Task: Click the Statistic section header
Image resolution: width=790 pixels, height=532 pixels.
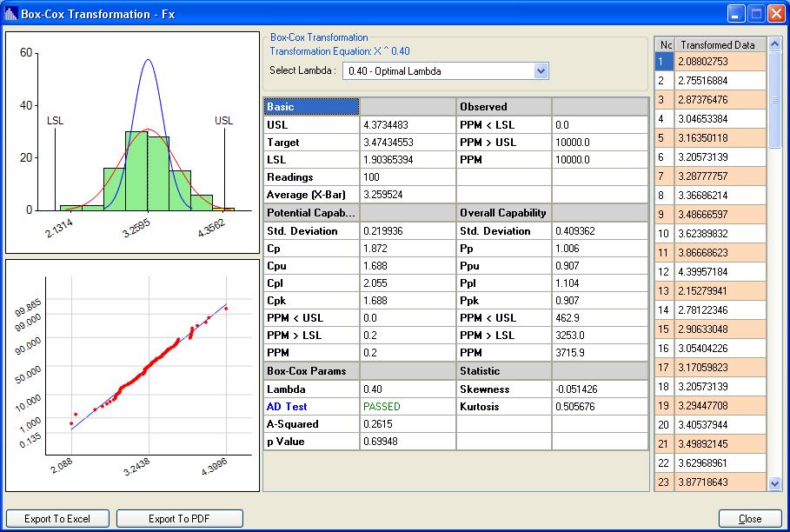Action: (x=503, y=371)
